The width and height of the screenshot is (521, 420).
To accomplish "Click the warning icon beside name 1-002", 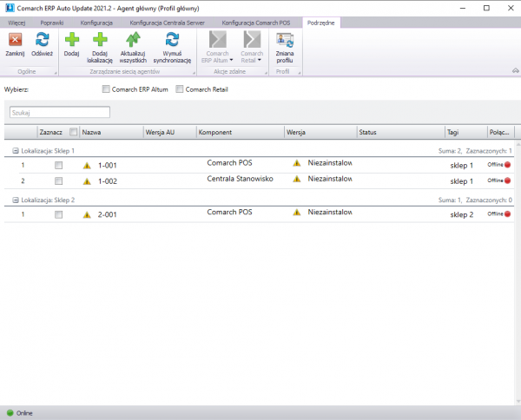I will tap(87, 181).
